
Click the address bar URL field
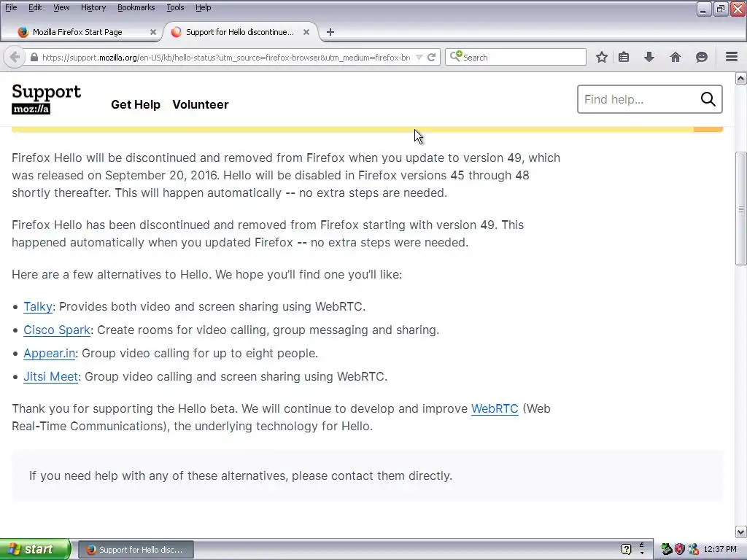tap(226, 57)
